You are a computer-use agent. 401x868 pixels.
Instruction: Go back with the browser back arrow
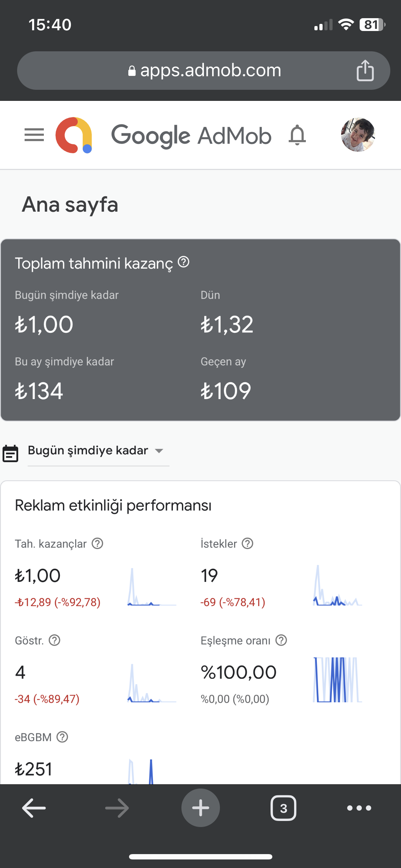pos(34,808)
